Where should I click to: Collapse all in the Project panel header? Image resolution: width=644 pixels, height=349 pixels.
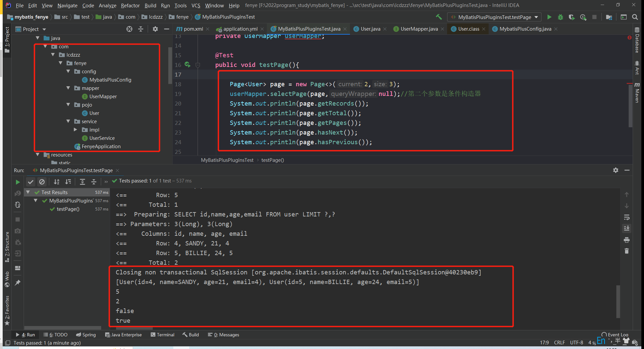tap(141, 29)
